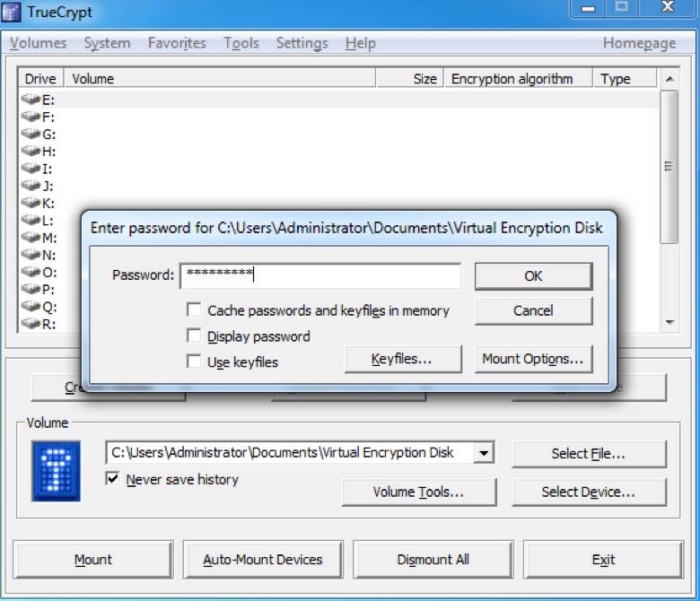The height and width of the screenshot is (601, 700).
Task: Click the Select File... button
Action: tap(589, 454)
